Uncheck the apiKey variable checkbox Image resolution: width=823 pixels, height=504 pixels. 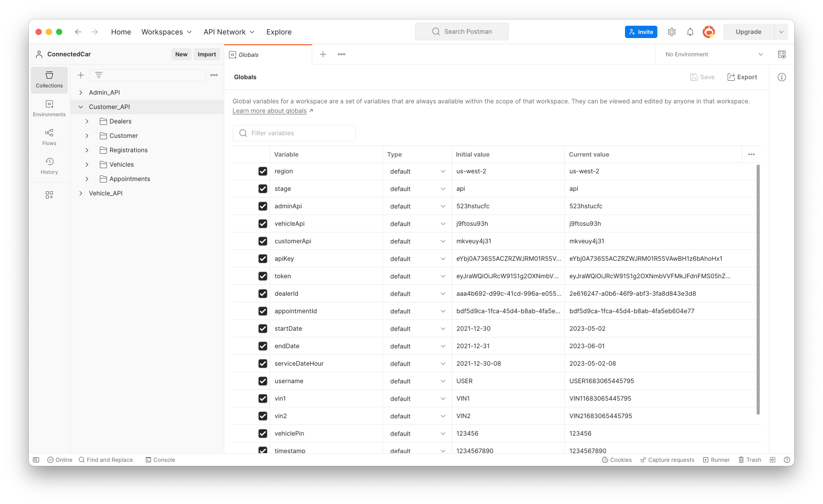coord(263,259)
